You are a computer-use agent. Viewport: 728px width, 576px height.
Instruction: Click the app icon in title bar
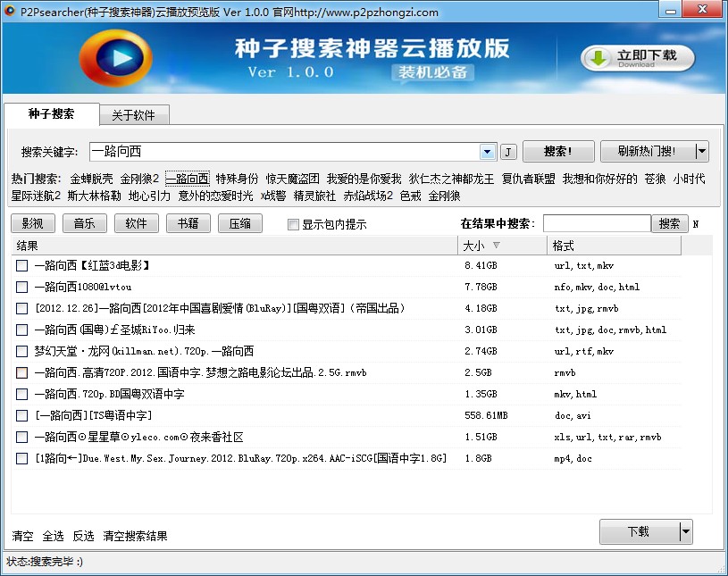tap(9, 11)
